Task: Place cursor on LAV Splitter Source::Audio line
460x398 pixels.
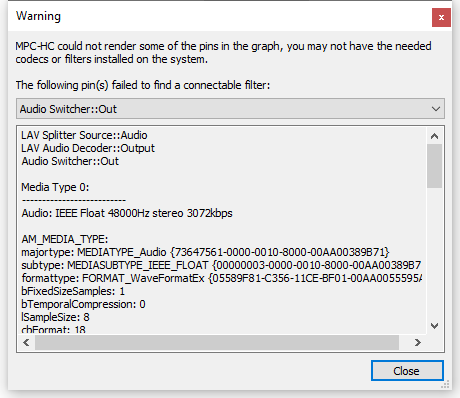Action: pyautogui.click(x=84, y=135)
